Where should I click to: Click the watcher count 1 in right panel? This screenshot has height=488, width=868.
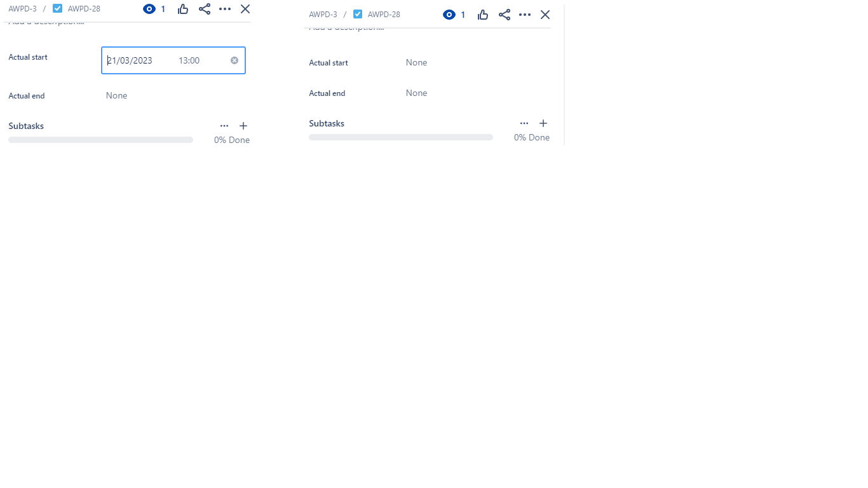[463, 15]
